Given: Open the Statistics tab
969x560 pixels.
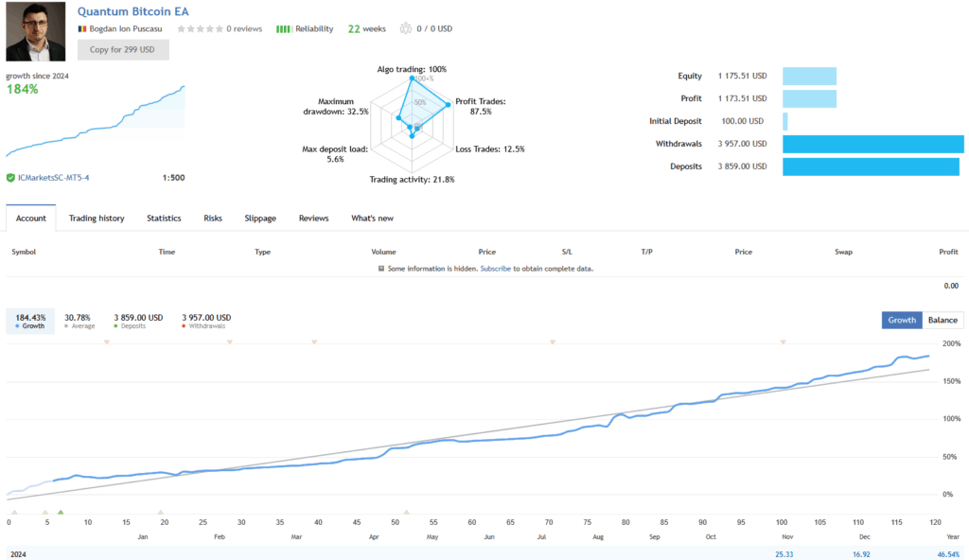Looking at the screenshot, I should 164,219.
